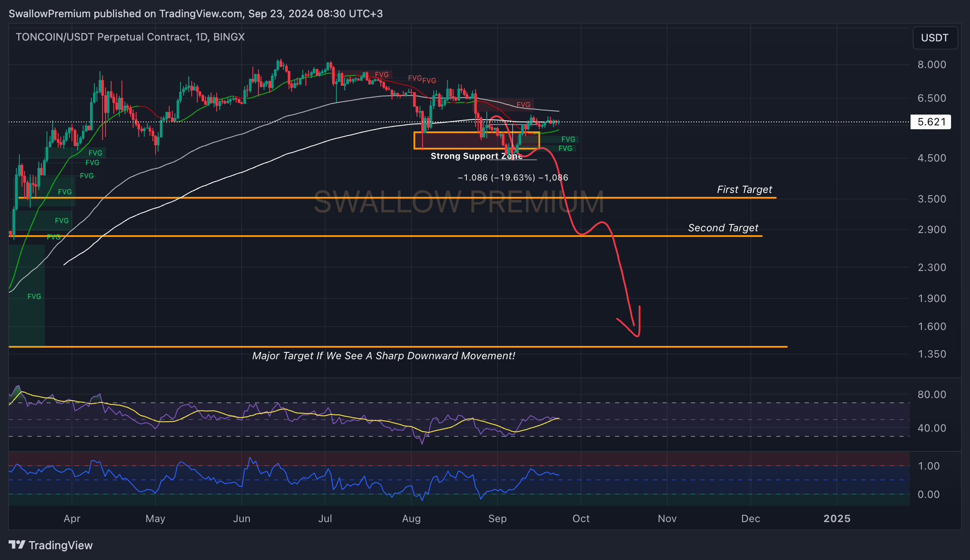Viewport: 970px width, 560px height.
Task: Click the 80.00 level on RSI scale
Action: coord(932,395)
